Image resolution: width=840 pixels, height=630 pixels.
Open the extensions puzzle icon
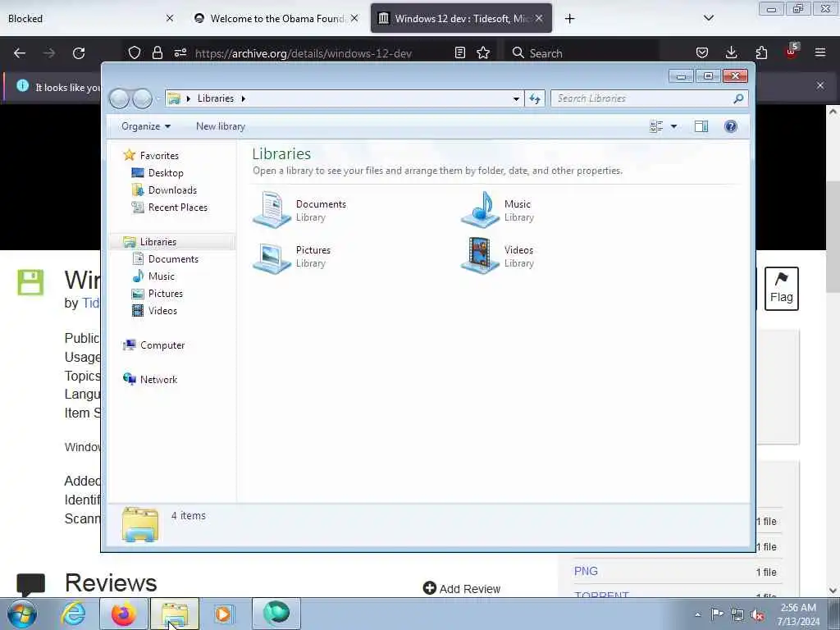point(761,53)
